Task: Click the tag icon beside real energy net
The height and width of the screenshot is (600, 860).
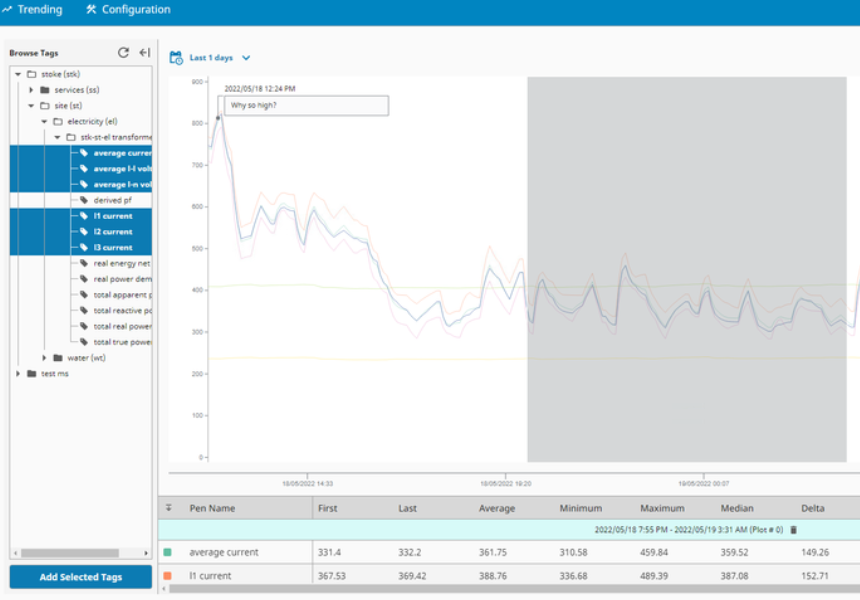Action: tap(85, 263)
